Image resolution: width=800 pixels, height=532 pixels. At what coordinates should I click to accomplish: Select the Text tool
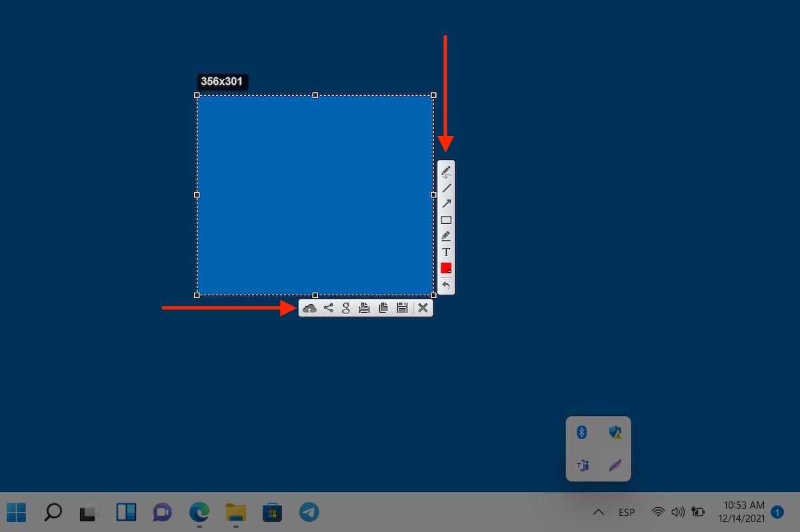(446, 252)
